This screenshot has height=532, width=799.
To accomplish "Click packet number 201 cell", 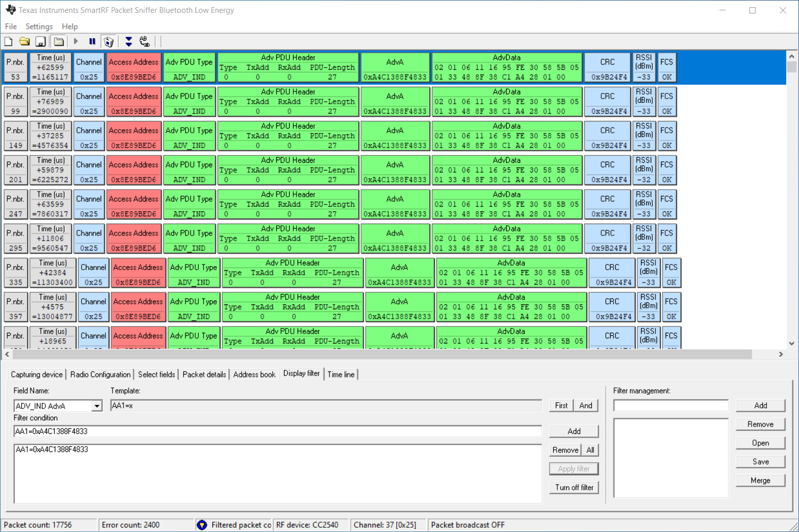I will click(x=15, y=170).
